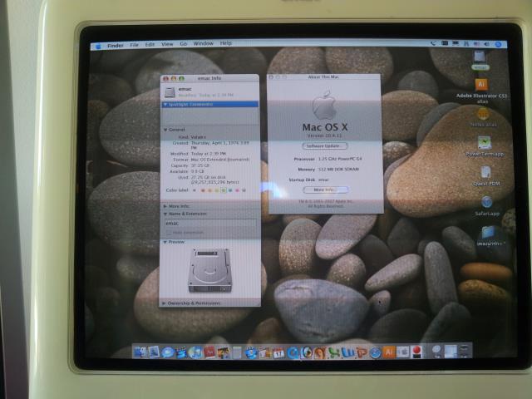Open iMovie clapperboard icon in the Dock
Image resolution: width=532 pixels, height=399 pixels.
(181, 352)
